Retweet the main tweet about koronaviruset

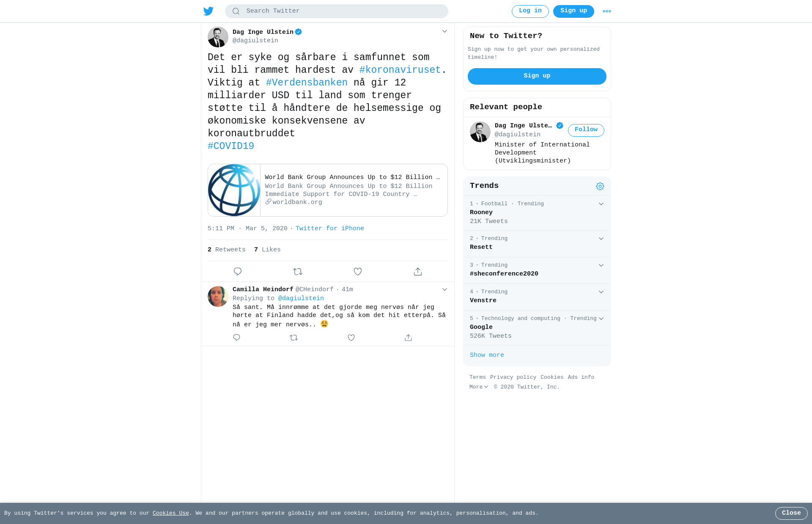pos(298,271)
